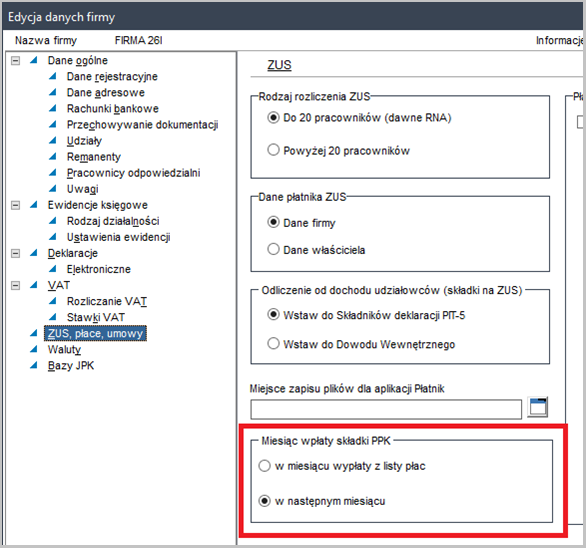The height and width of the screenshot is (548, 586).
Task: Click blue triangle icon beside Rachunki bankowe
Action: tap(53, 108)
